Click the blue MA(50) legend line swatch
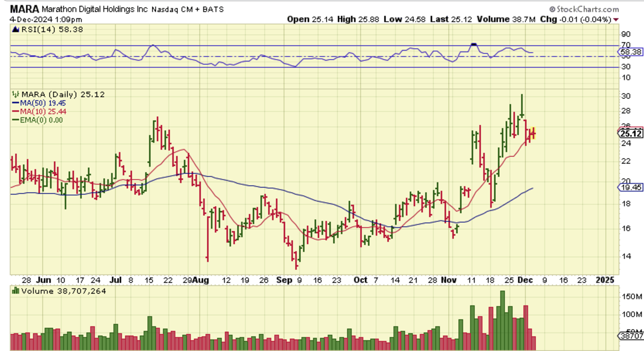The height and width of the screenshot is (351, 644). pyautogui.click(x=15, y=103)
